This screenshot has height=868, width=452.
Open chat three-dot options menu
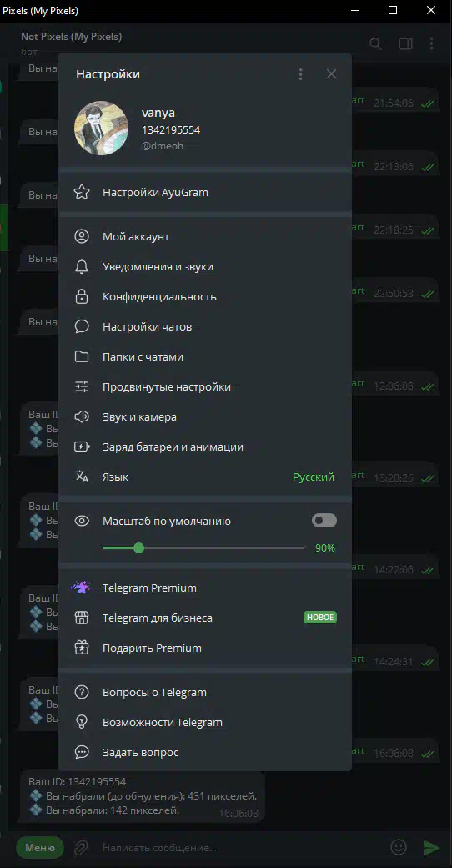(x=431, y=43)
